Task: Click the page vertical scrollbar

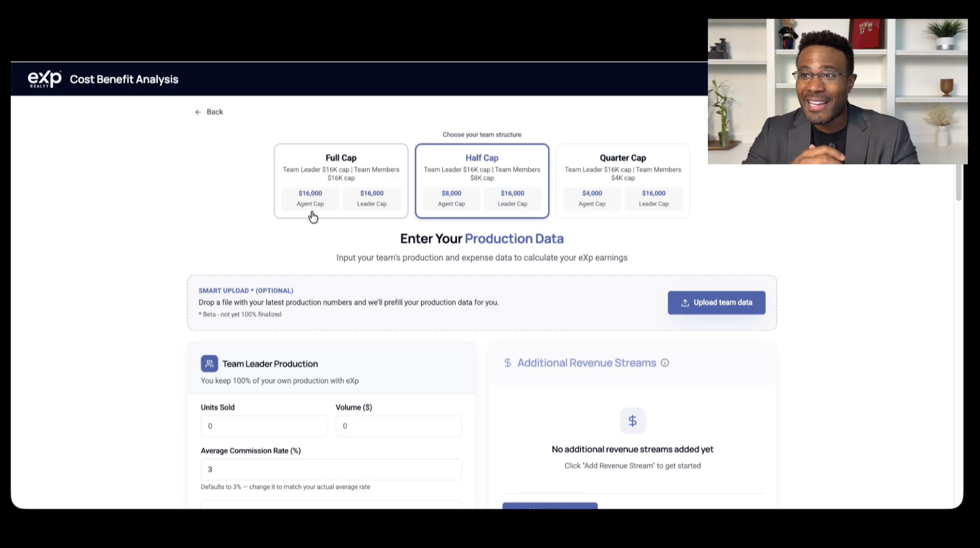Action: pyautogui.click(x=958, y=182)
